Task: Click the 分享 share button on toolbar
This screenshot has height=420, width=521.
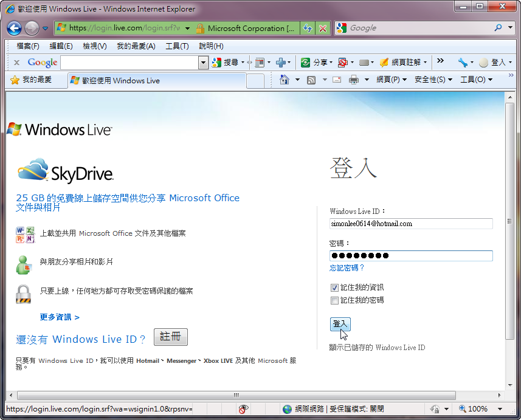Action: pyautogui.click(x=314, y=62)
